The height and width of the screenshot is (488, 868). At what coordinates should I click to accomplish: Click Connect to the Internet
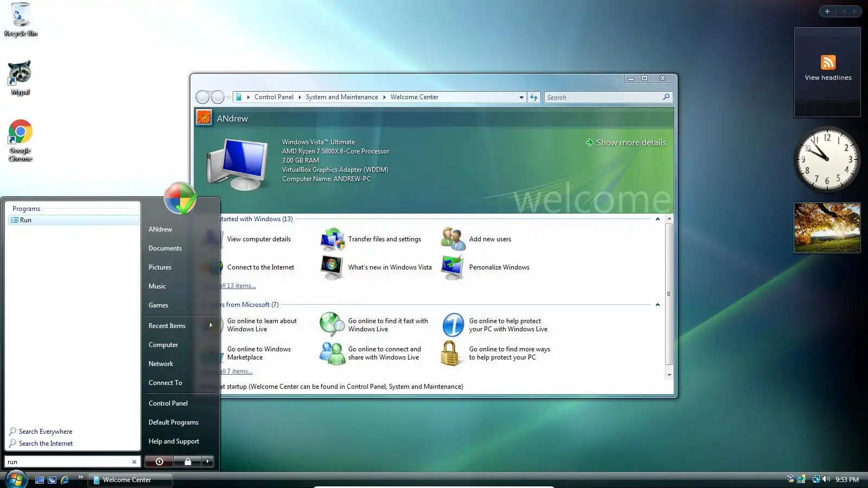click(x=260, y=267)
